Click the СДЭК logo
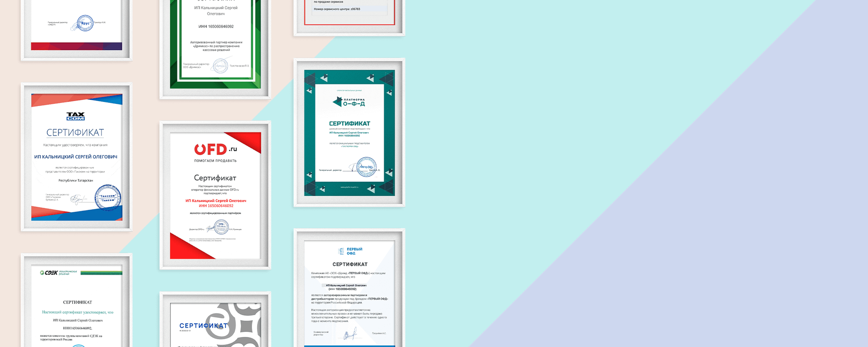The width and height of the screenshot is (868, 347). click(x=58, y=272)
